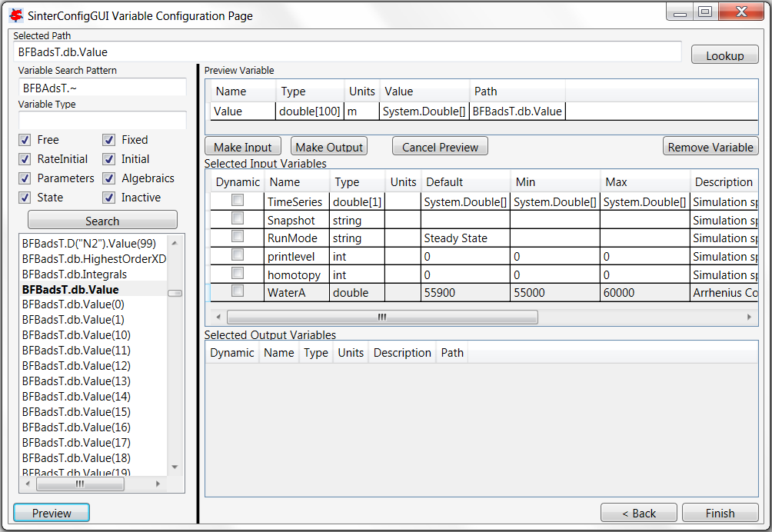The image size is (772, 532).
Task: Click the Remove Variable button
Action: (710, 146)
